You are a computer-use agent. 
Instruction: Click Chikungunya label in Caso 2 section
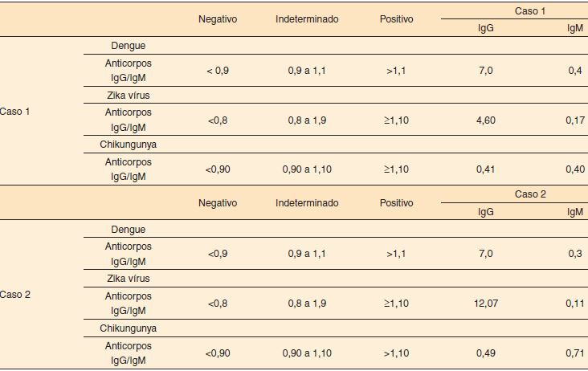(128, 328)
